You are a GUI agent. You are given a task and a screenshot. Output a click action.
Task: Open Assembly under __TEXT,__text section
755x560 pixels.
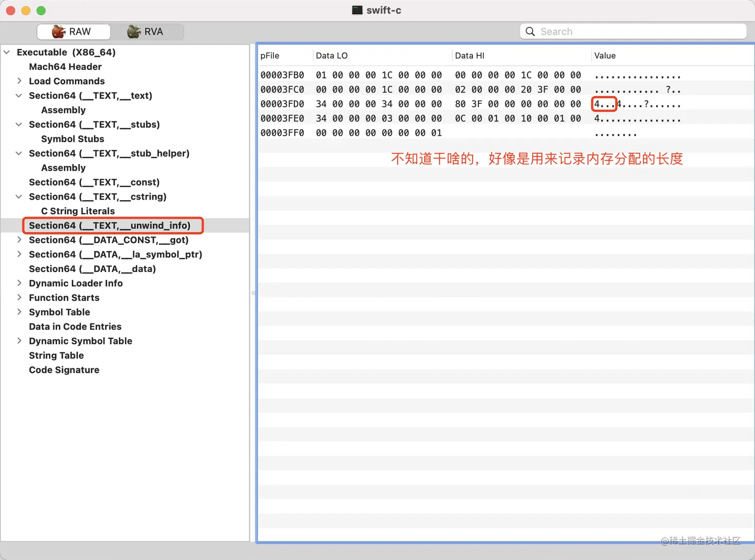[63, 110]
